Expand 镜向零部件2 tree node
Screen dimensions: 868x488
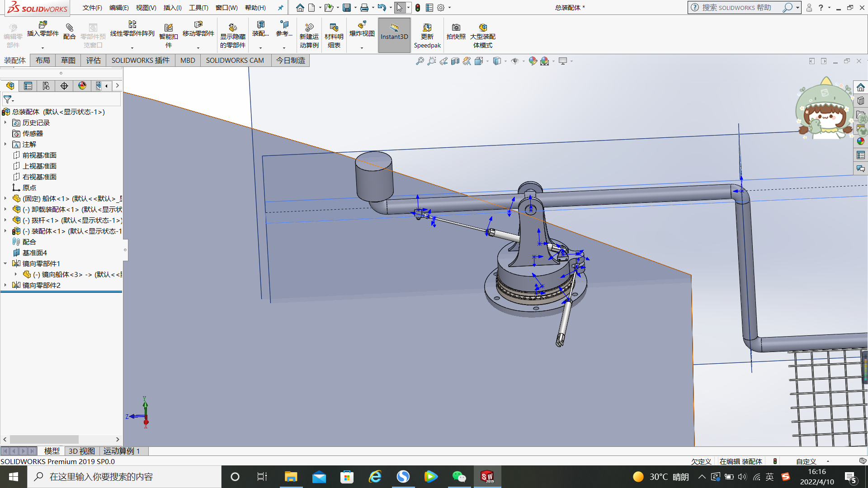coord(5,285)
